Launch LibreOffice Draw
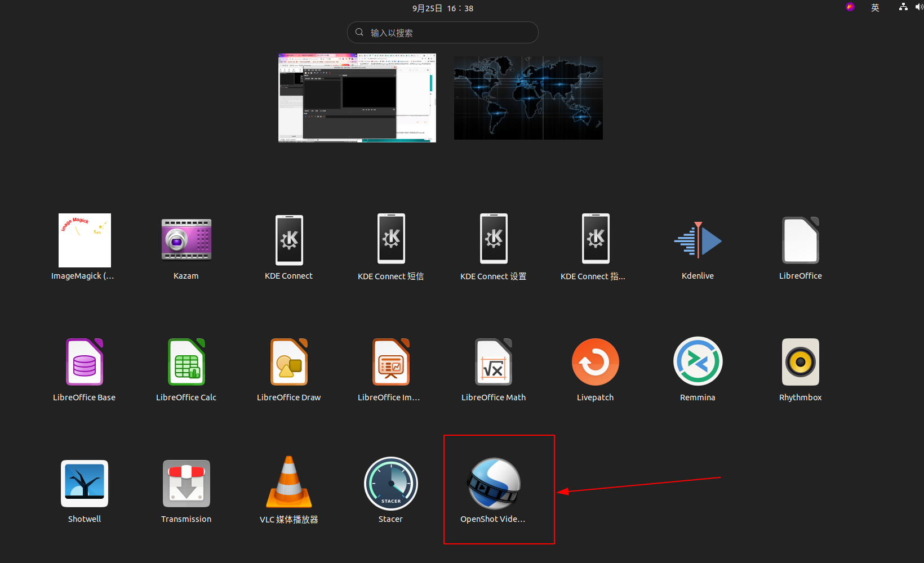 [x=288, y=362]
